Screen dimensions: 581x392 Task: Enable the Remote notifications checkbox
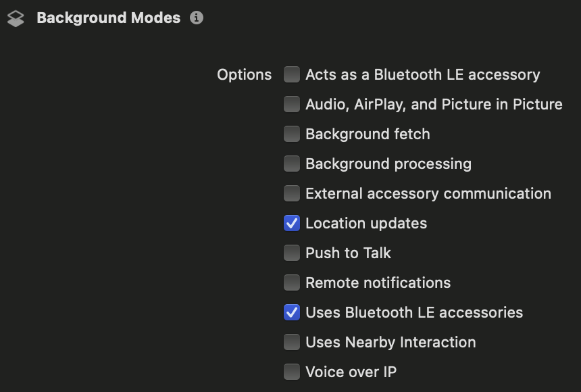(x=291, y=283)
